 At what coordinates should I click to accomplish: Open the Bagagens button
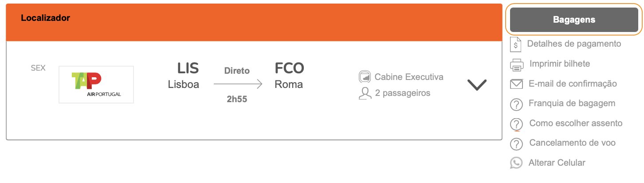pos(574,20)
